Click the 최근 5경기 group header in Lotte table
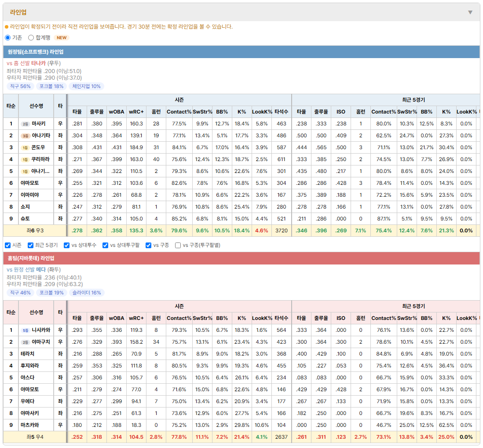This screenshot has height=448, width=483. click(x=413, y=306)
